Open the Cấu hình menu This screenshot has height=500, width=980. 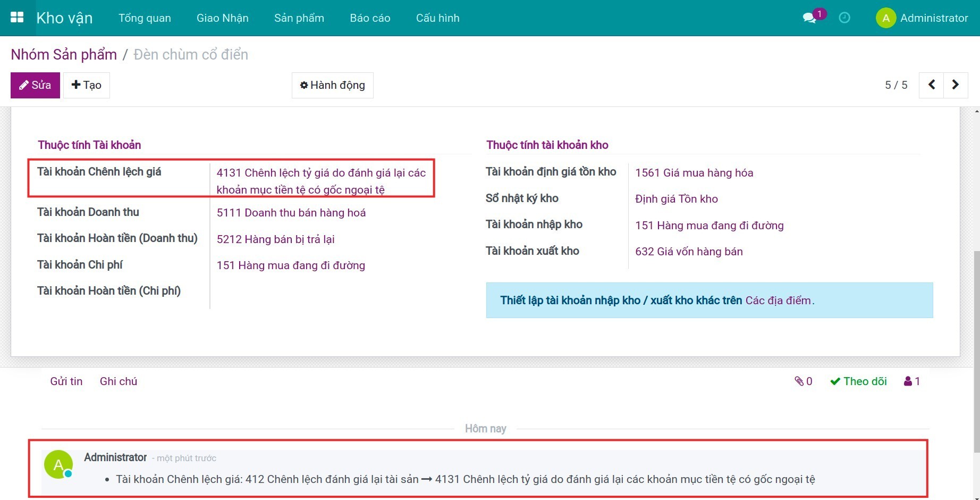437,18
